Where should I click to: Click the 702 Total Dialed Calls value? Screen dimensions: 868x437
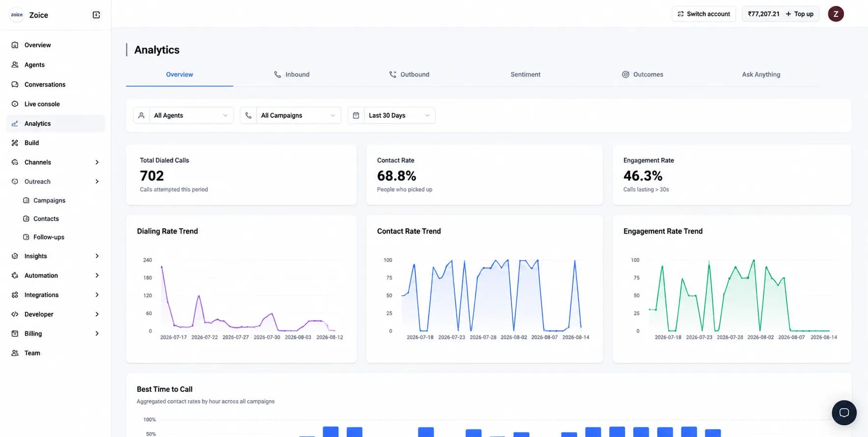click(x=152, y=176)
